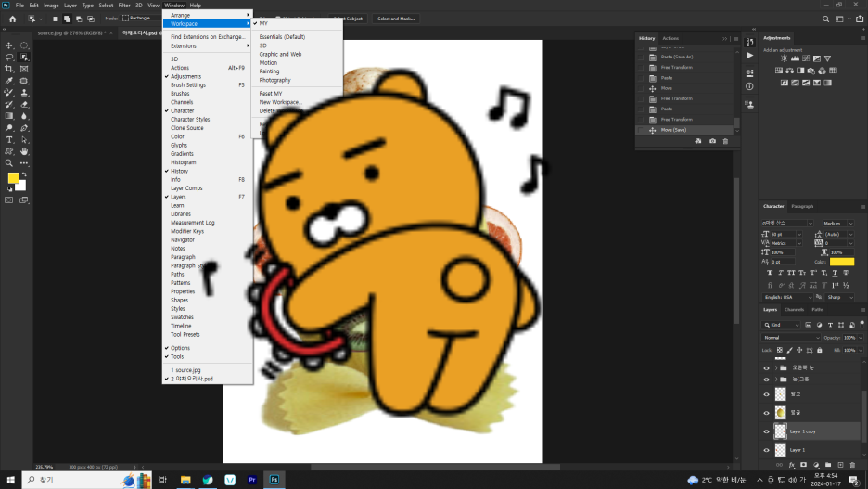The width and height of the screenshot is (868, 489).
Task: Toggle lock all padlock icon
Action: point(820,350)
